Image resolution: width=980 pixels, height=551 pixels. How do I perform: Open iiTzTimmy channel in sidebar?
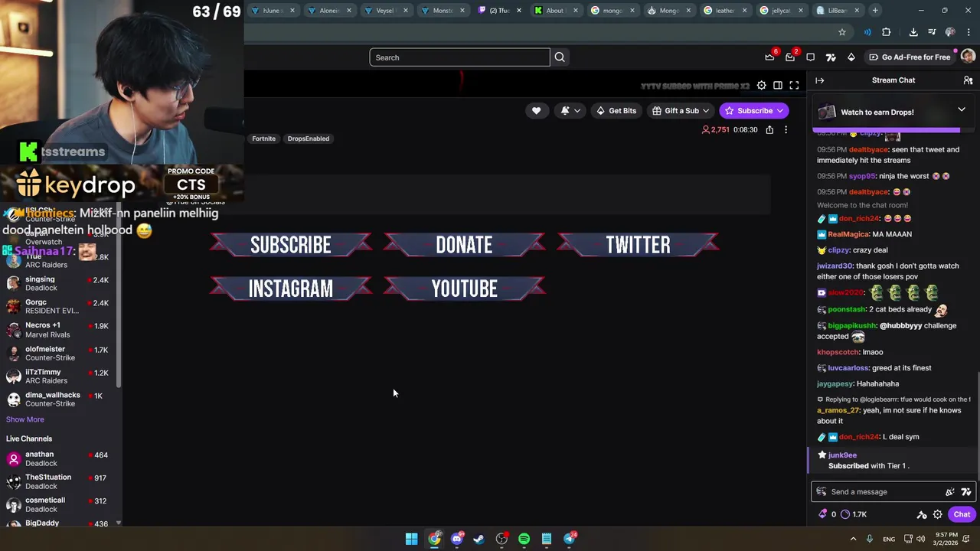tap(58, 377)
